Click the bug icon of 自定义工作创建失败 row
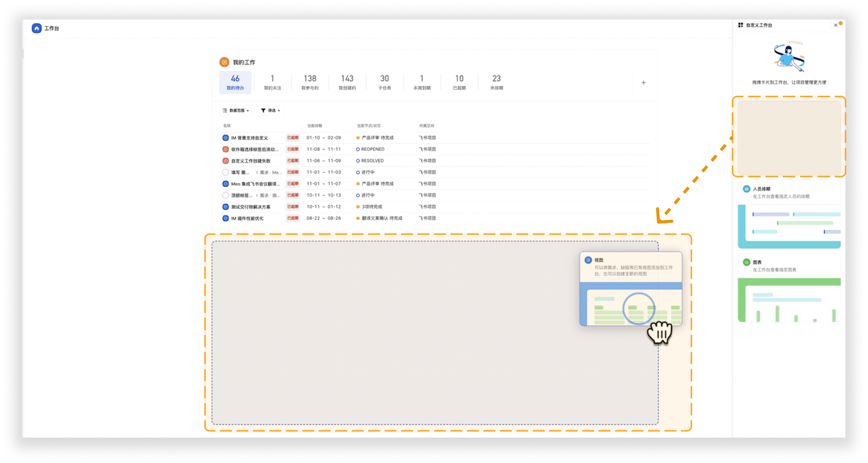Screen dimensions: 868x463 (x=226, y=161)
